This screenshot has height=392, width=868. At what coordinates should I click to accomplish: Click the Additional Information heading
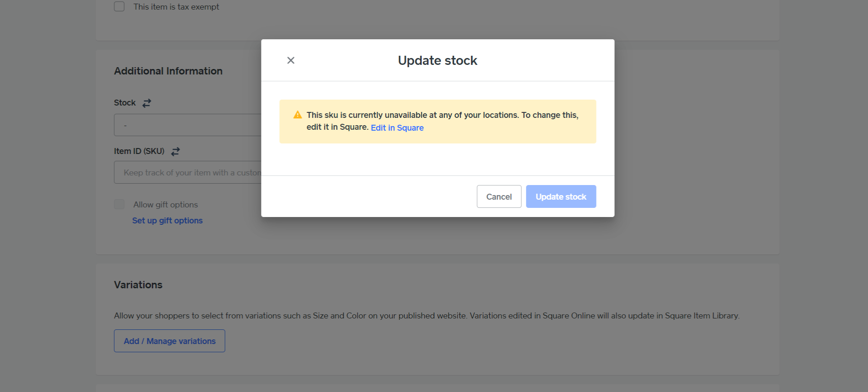coord(168,71)
